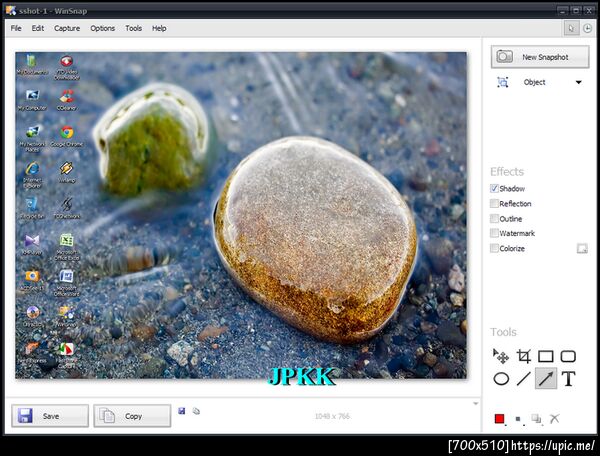600x456 pixels.
Task: Open the Options menu
Action: [103, 28]
